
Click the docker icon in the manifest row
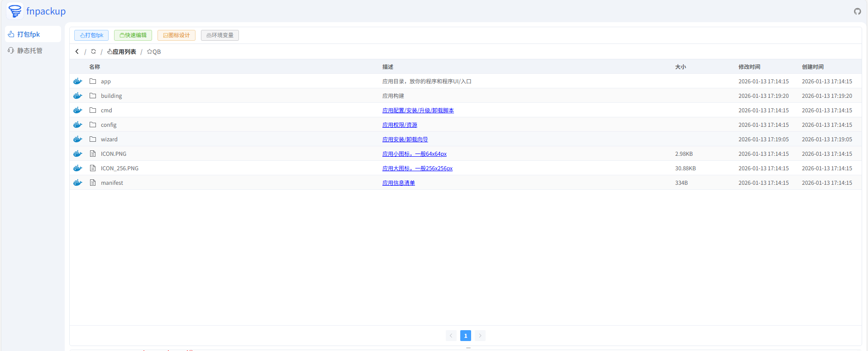(x=78, y=183)
